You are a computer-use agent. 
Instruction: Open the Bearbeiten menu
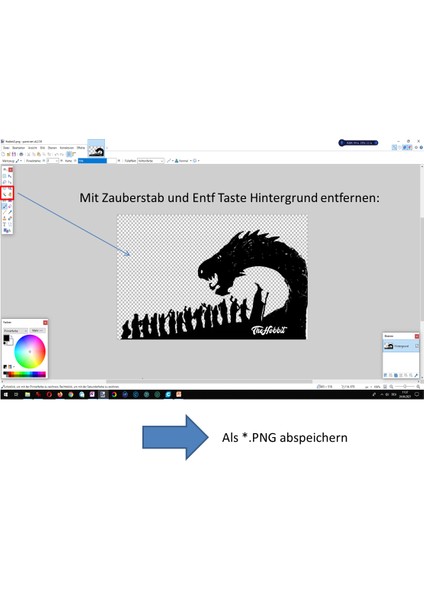click(x=19, y=148)
